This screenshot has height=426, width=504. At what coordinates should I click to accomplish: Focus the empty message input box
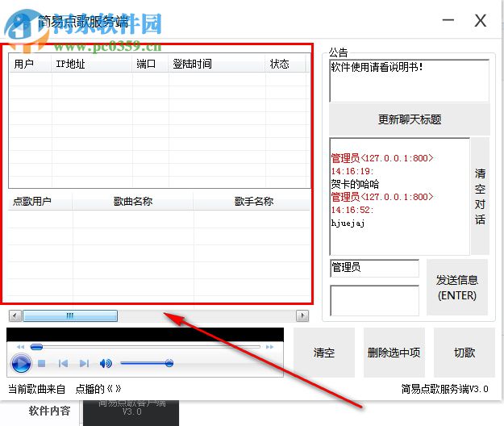(374, 300)
